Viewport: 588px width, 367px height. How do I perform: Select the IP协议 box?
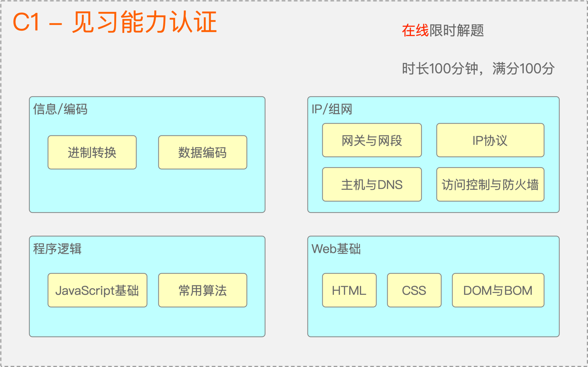point(490,140)
